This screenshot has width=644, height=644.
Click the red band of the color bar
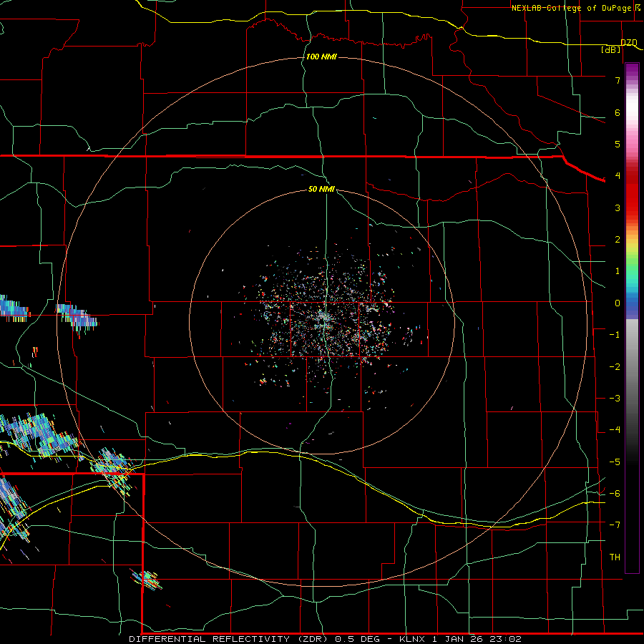tap(632, 193)
